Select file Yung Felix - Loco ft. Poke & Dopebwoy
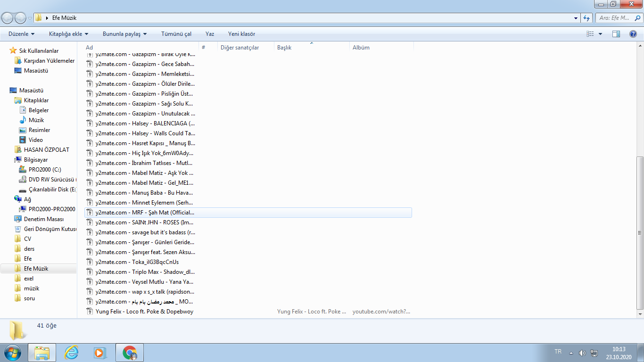 (248, 312)
